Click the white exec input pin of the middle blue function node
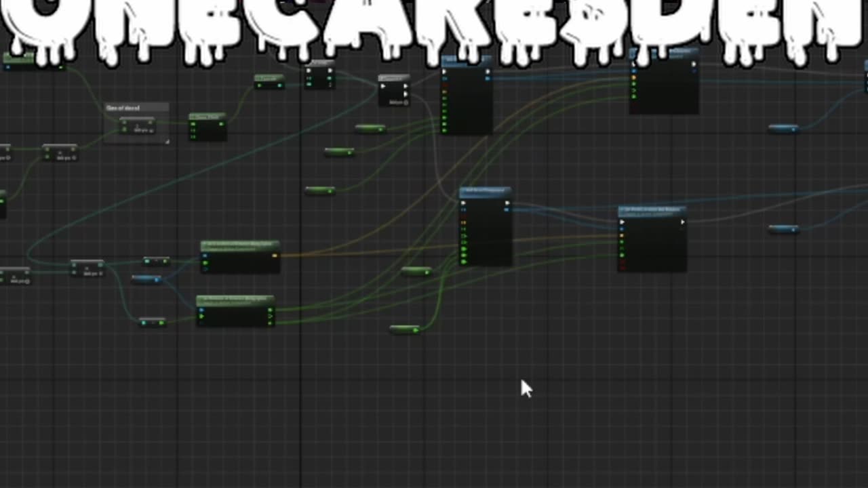The height and width of the screenshot is (488, 868). coord(464,203)
